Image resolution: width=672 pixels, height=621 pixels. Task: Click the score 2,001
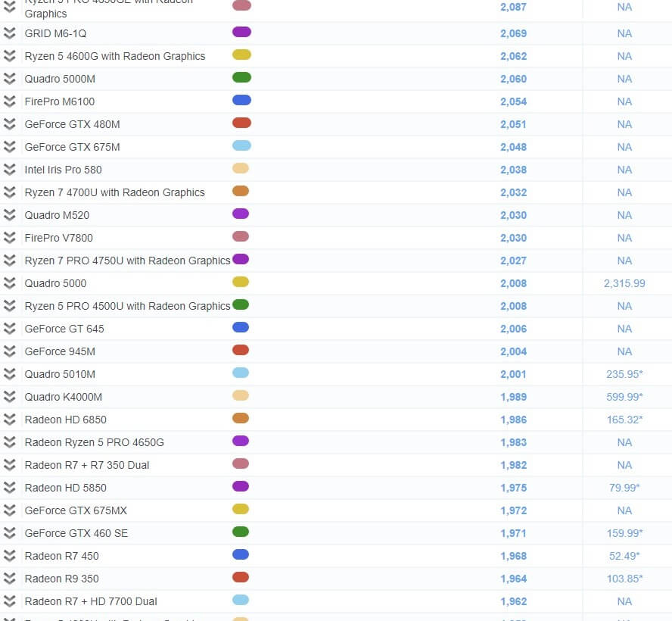(513, 374)
